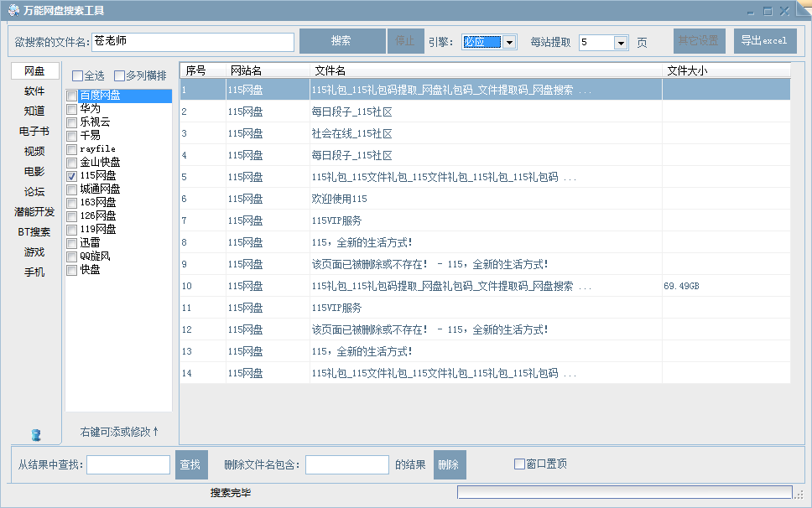Check the 城通网盘 checkbox
The image size is (812, 508).
(x=72, y=189)
